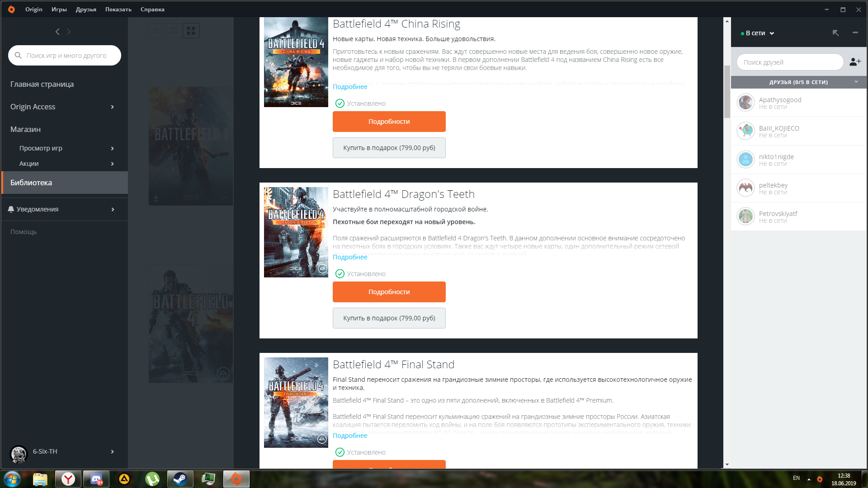
Task: Click Подробнее link under Dragon's Teeth
Action: 350,257
